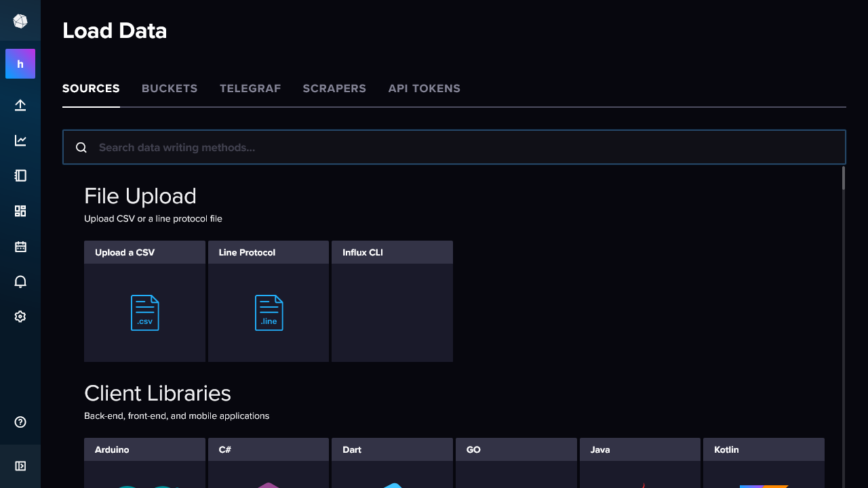
Task: Toggle the sidebar collapse icon
Action: tap(20, 466)
